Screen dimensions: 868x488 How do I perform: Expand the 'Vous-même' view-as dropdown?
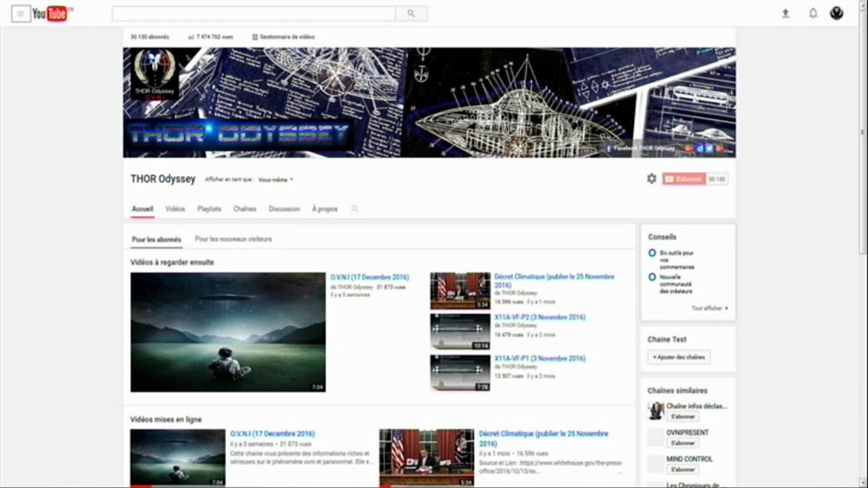[276, 180]
